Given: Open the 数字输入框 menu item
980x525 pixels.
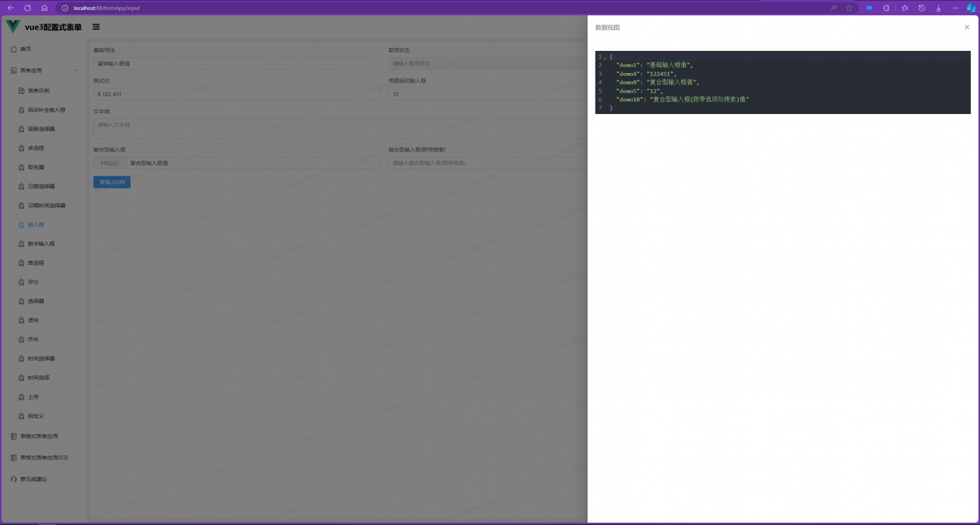Looking at the screenshot, I should pos(44,244).
